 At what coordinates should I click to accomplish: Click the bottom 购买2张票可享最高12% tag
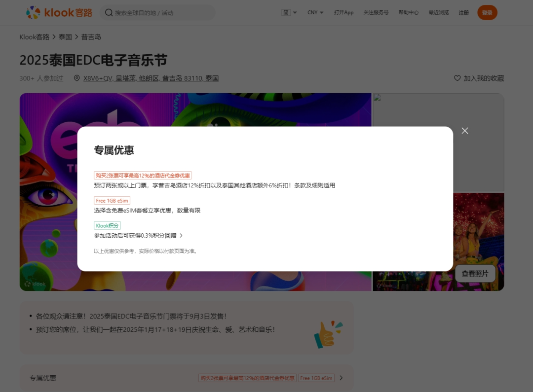tap(247, 378)
